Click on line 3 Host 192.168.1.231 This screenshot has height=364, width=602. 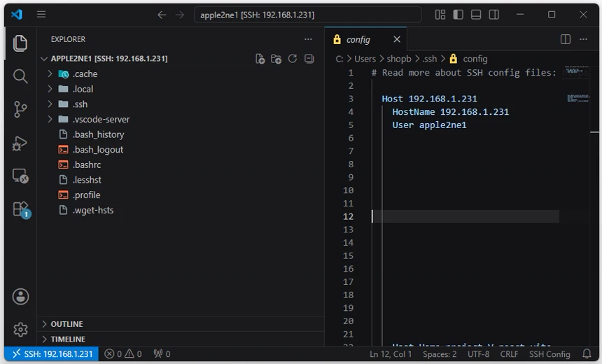click(x=429, y=99)
